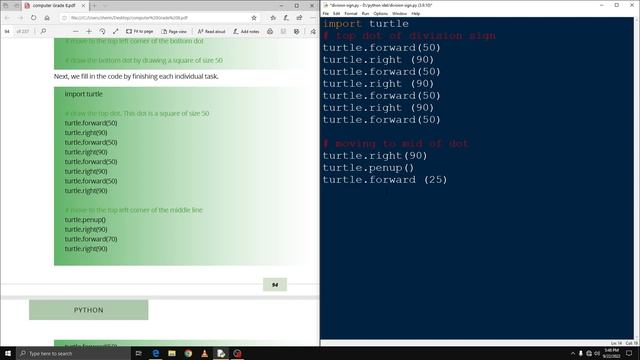Open the Run menu in IDLE
Screen dimensions: 640x360
365,13
